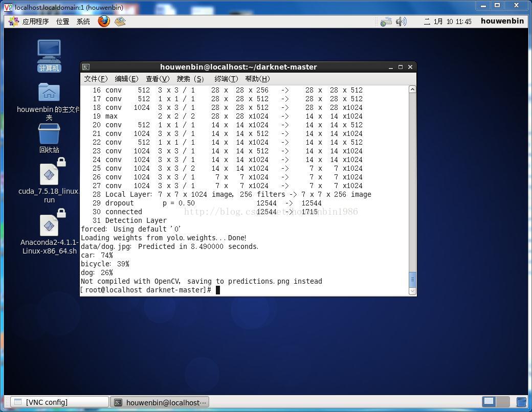Click houwenbin@localhost taskbar button
This screenshot has height=412, width=532.
tap(160, 402)
